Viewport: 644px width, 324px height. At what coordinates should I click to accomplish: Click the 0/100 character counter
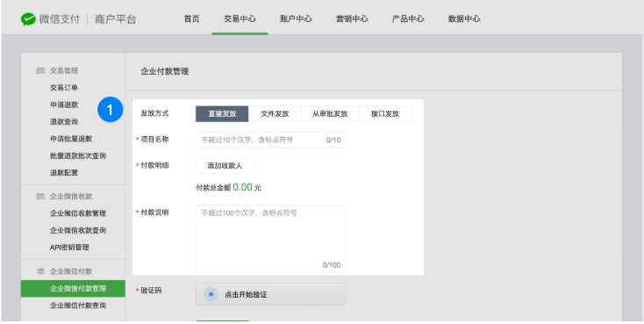[x=332, y=265]
